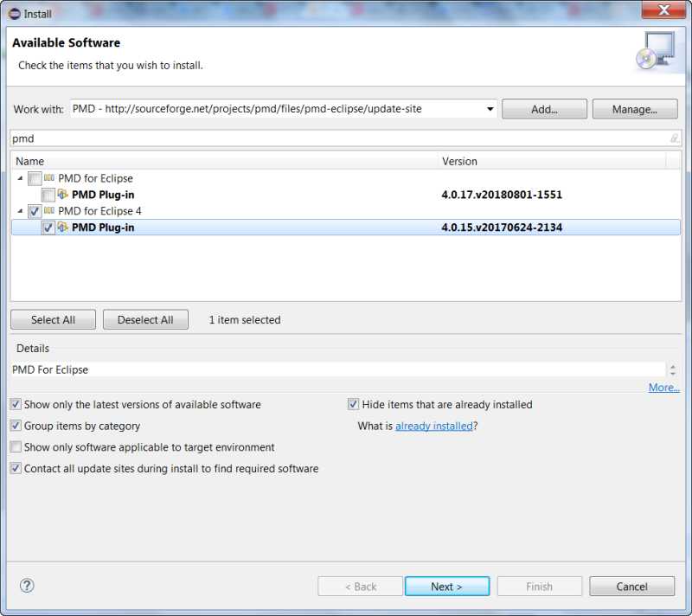Click the Details text stepper arrows
692x616 pixels.
point(673,369)
